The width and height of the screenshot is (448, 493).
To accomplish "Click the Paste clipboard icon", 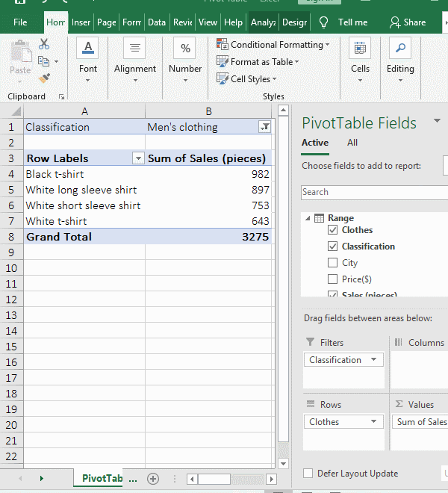I will pos(21,52).
